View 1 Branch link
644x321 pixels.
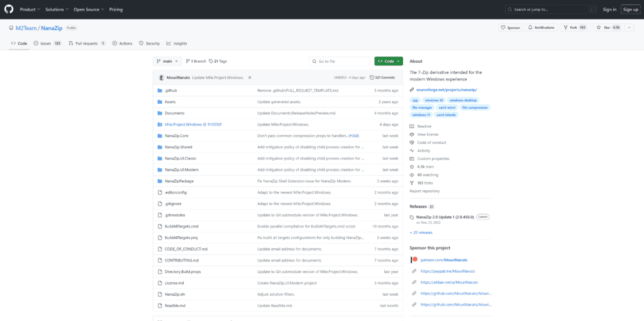click(x=196, y=61)
